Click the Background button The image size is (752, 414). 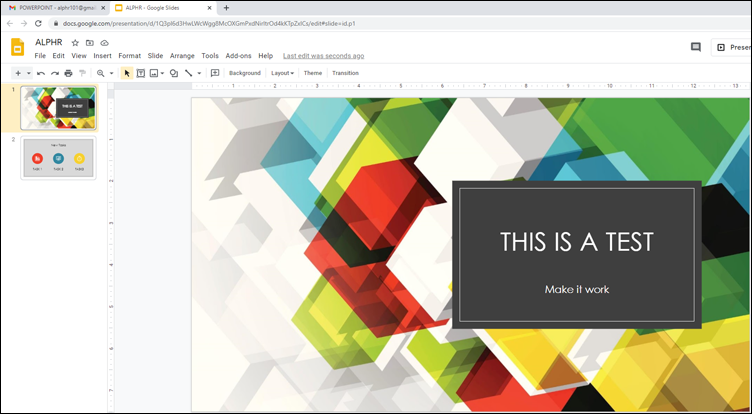click(245, 73)
